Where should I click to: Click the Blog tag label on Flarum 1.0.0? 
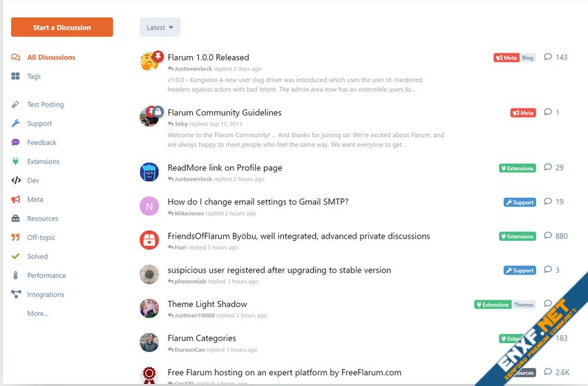(x=527, y=57)
